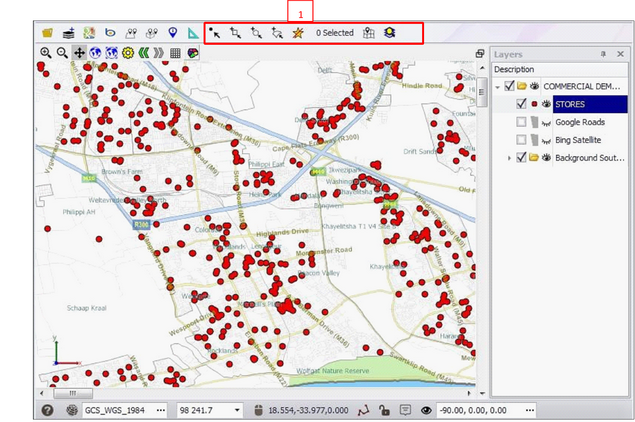The width and height of the screenshot is (635, 422).
Task: Uncheck the STORES layer checkbox
Action: tap(522, 103)
